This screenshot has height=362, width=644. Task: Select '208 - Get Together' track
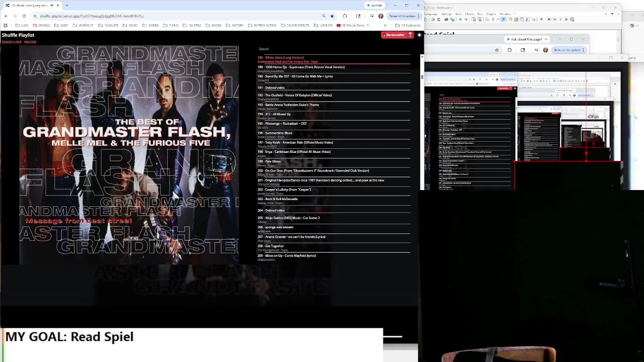coord(334,248)
